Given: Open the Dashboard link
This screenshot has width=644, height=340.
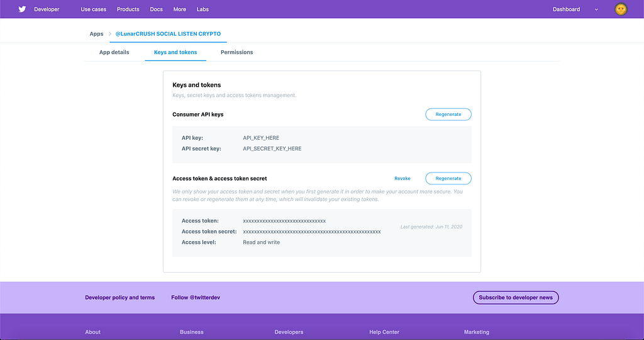Looking at the screenshot, I should point(566,9).
